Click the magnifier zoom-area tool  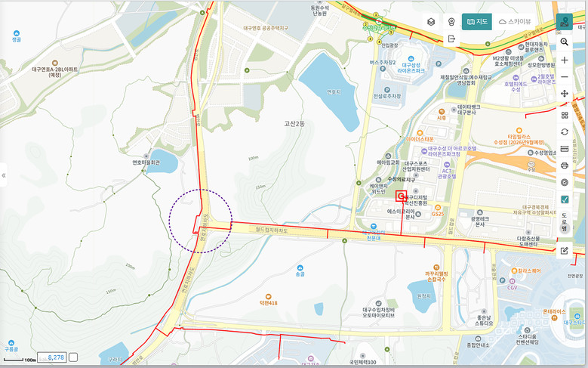pos(564,41)
